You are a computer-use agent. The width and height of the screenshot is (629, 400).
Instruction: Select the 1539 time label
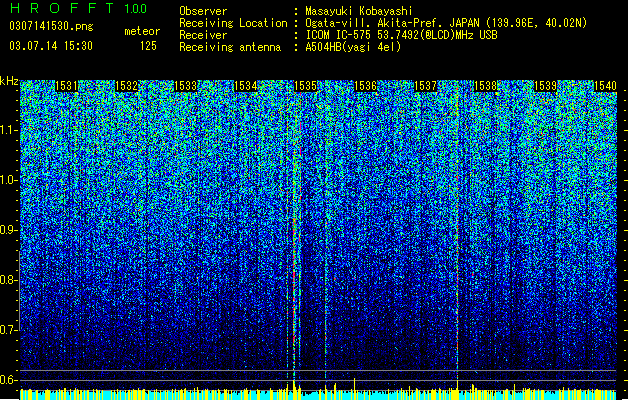pos(546,86)
